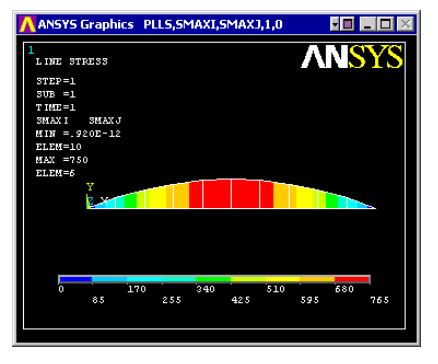
Task: Click the legend value 255
Action: (172, 300)
